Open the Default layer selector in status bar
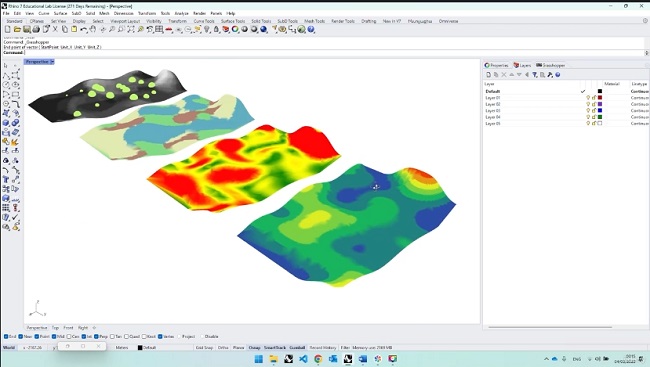Image resolution: width=650 pixels, height=367 pixels. point(147,348)
